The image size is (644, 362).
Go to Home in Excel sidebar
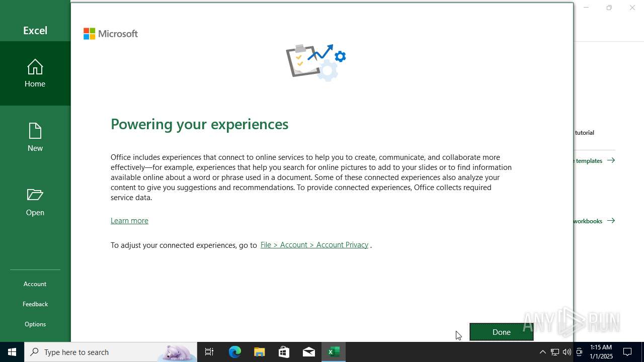pos(35,73)
